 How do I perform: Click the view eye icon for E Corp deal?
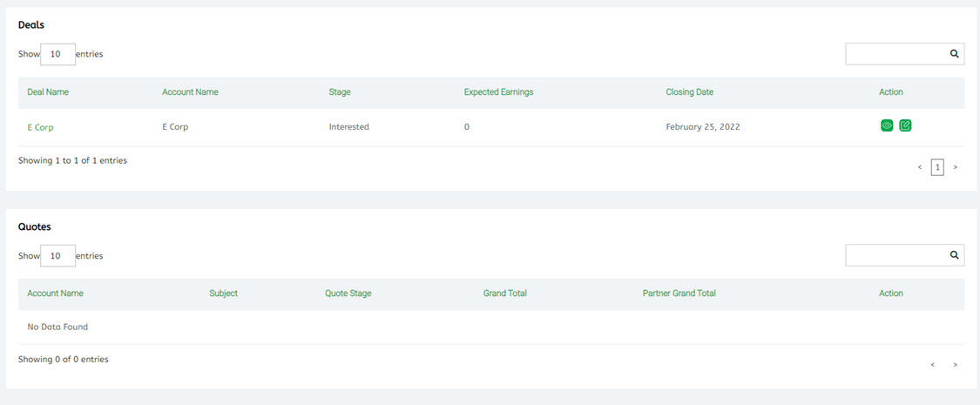click(887, 125)
